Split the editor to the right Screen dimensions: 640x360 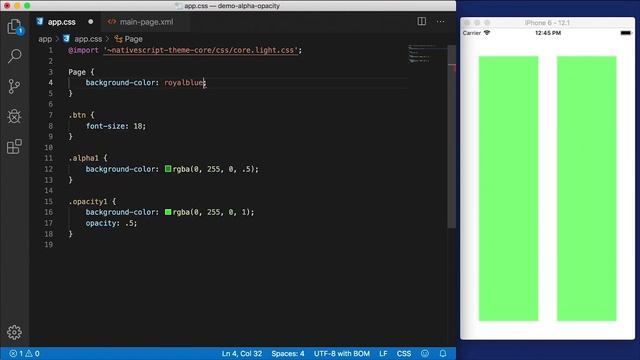tap(422, 21)
